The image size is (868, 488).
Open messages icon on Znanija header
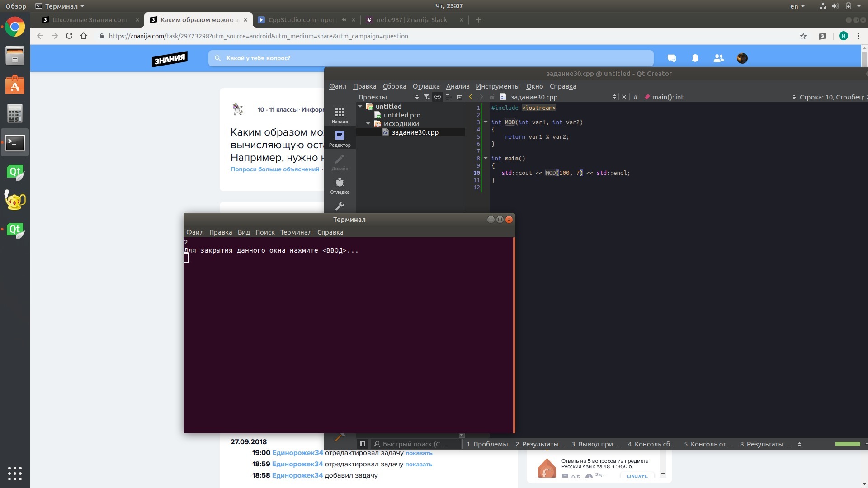tap(671, 58)
